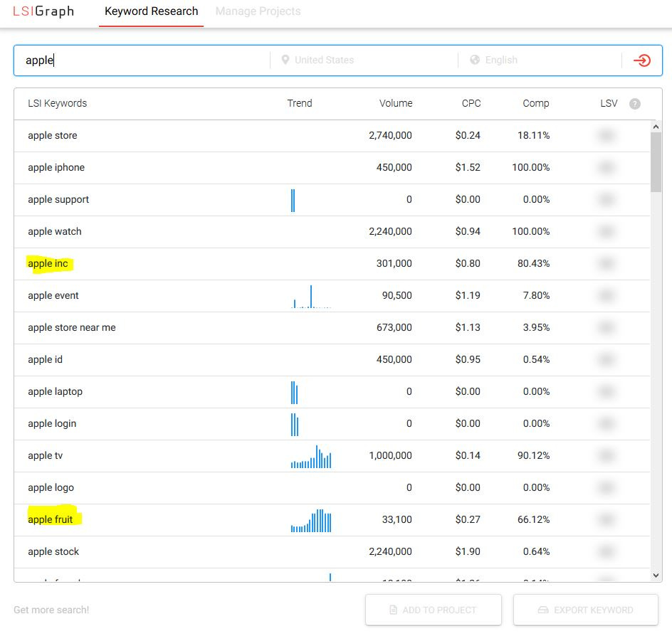Screen dimensions: 672x636
Task: Select the apple login keyword
Action: coord(52,423)
